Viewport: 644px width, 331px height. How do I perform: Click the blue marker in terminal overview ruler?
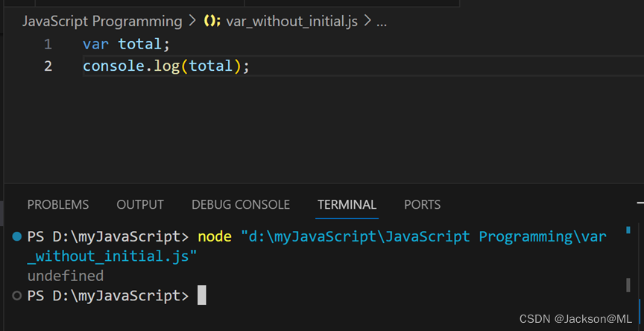coord(628,231)
